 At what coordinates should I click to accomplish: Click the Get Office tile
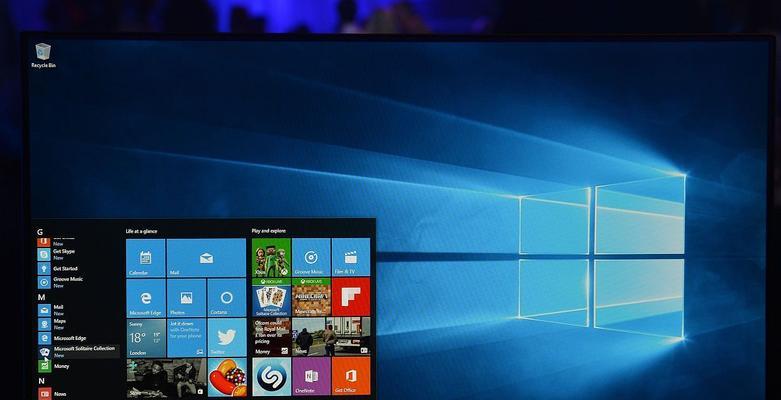pyautogui.click(x=350, y=376)
